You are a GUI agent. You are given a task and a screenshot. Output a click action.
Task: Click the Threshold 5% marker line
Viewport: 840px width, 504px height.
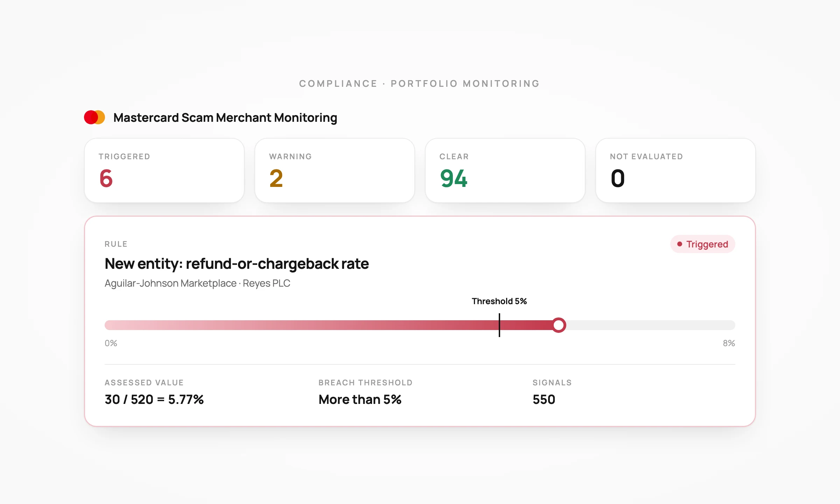point(499,325)
